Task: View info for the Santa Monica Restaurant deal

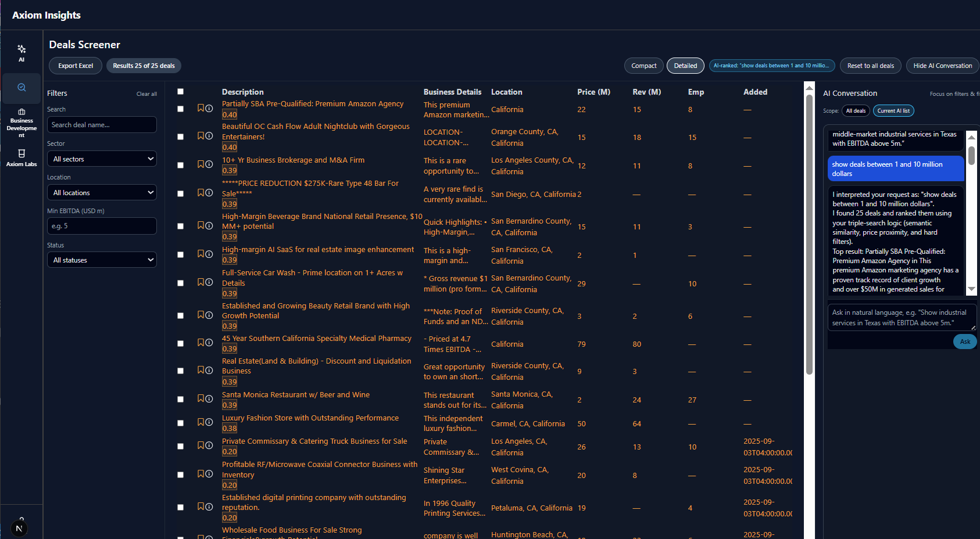Action: [208, 399]
